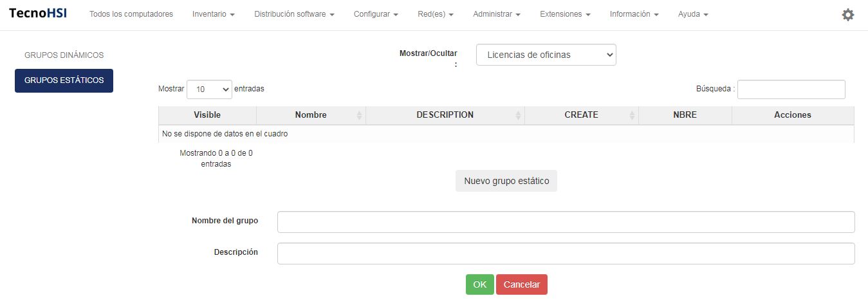Expand the entries count selector
The height and width of the screenshot is (305, 868).
tap(209, 89)
